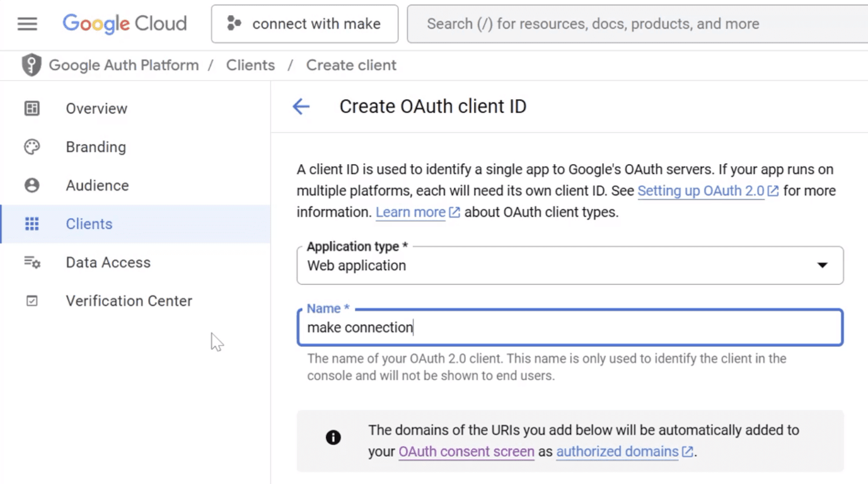Open Data Access in the sidebar
The image size is (868, 484).
click(136, 263)
